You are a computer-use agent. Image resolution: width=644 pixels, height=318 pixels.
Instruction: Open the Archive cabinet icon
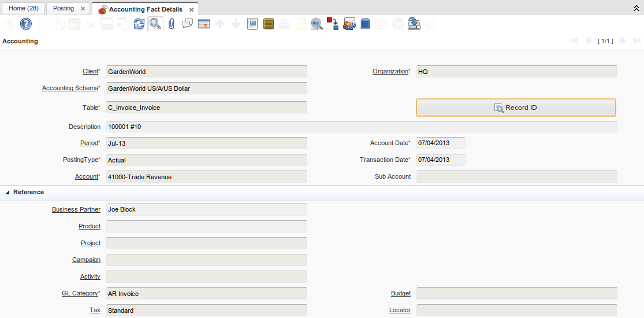[269, 24]
